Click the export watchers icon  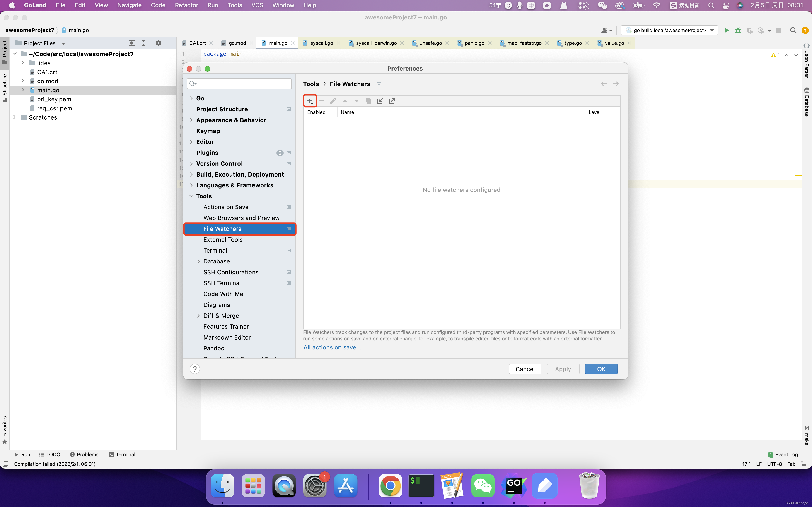[x=392, y=100]
